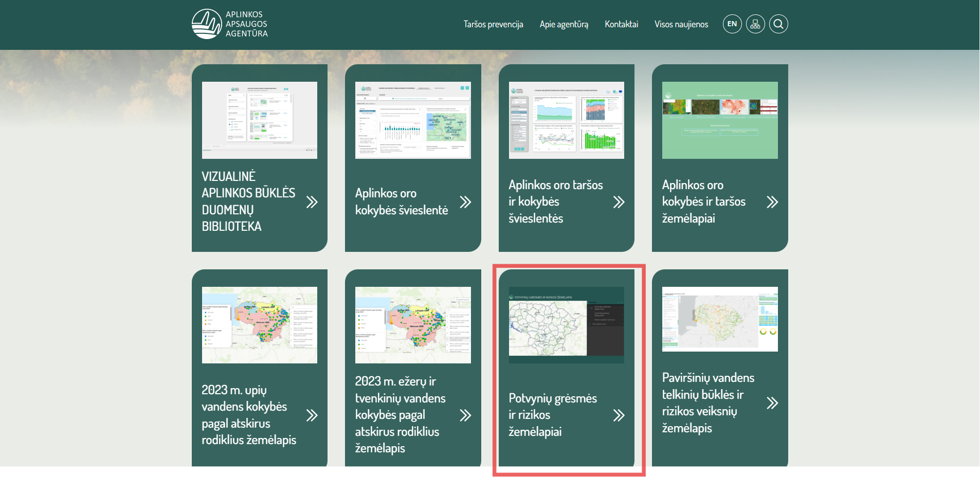Open link Aplinkos oro kokybės ir taršos žemėlapiai

click(x=703, y=201)
